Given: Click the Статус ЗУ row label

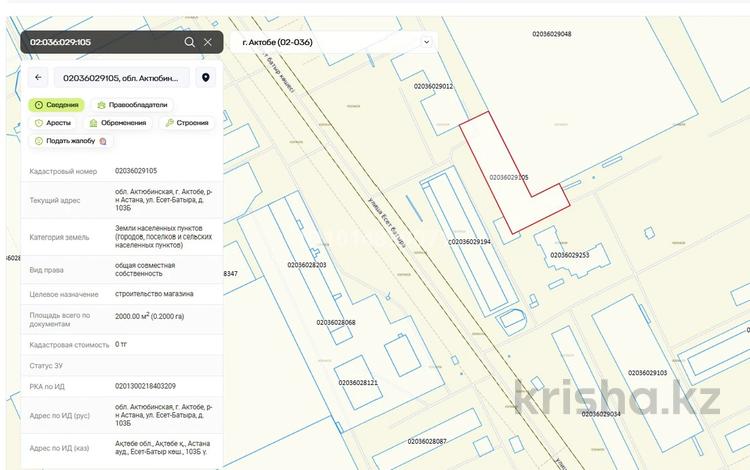Looking at the screenshot, I should coord(46,366).
